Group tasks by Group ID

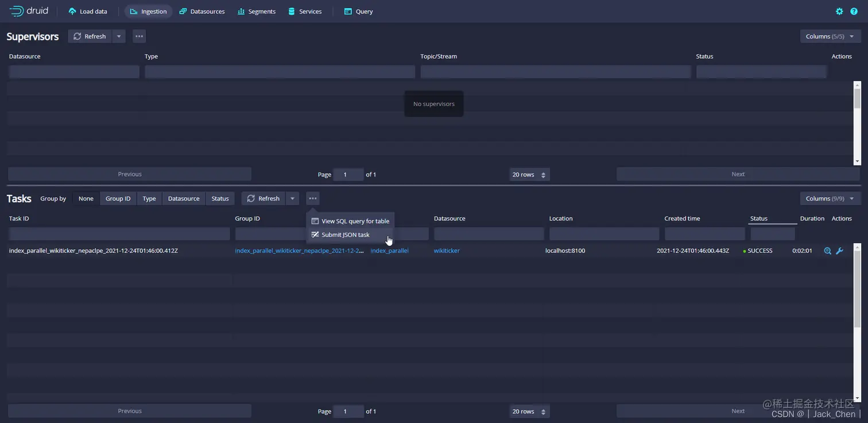[118, 198]
